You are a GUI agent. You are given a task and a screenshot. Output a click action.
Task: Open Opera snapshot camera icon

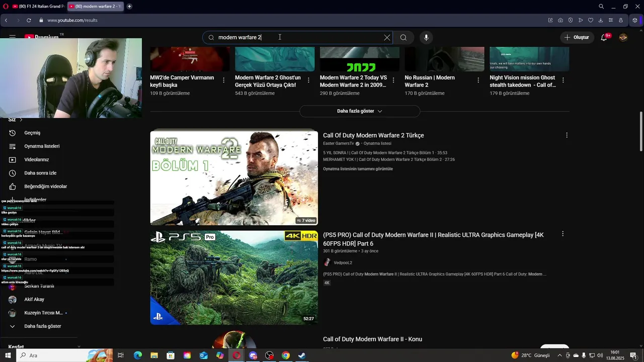pos(560,20)
